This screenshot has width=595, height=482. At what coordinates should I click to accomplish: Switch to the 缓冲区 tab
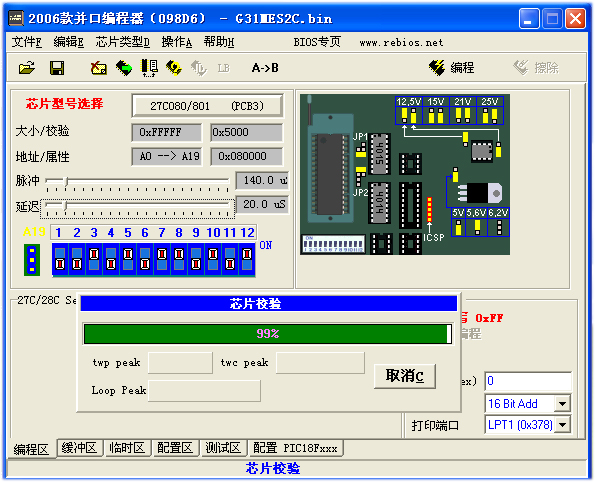click(x=79, y=448)
